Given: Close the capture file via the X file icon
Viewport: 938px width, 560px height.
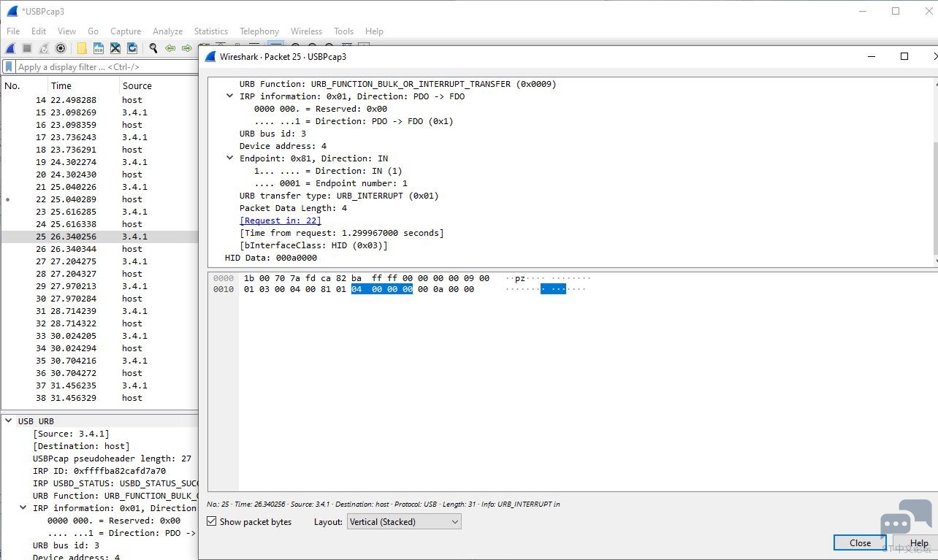Looking at the screenshot, I should pyautogui.click(x=115, y=48).
